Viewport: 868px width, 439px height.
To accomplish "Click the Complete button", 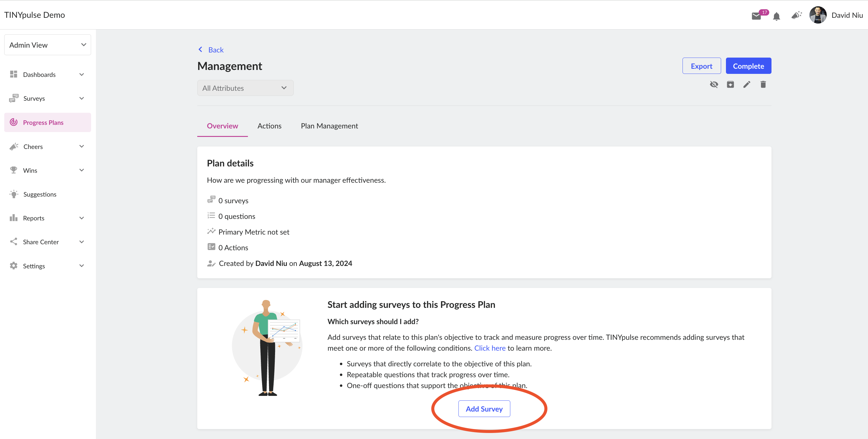I will 748,66.
